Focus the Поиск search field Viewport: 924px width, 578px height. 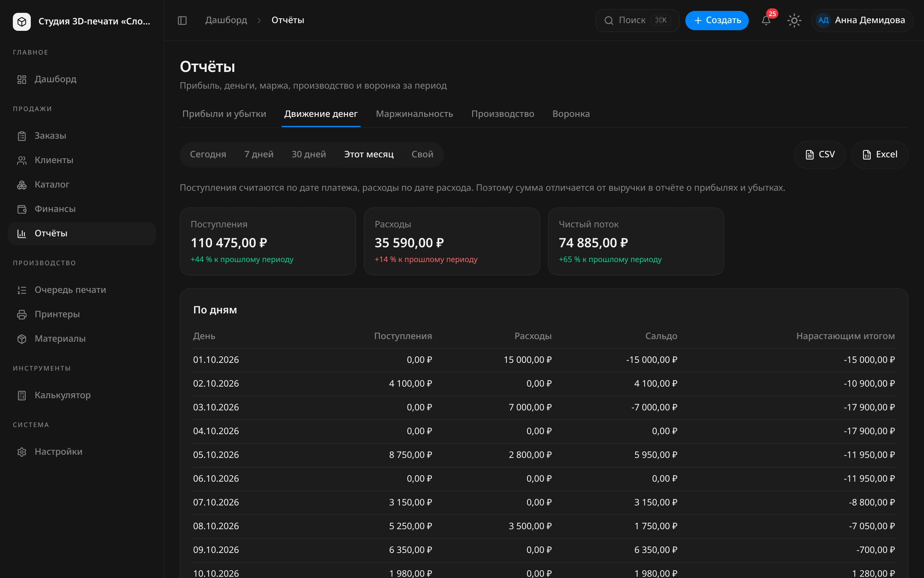(637, 20)
